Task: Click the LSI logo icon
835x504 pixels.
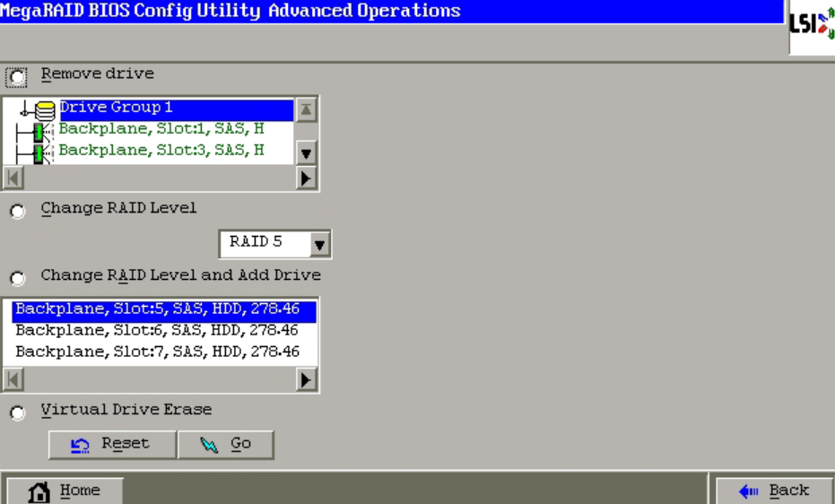Action: [x=812, y=24]
